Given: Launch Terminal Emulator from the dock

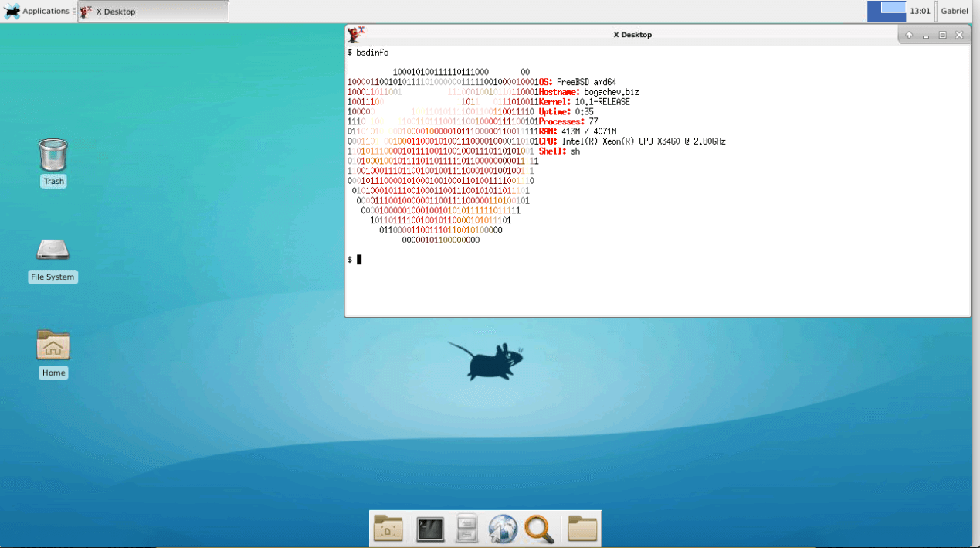Looking at the screenshot, I should (x=430, y=529).
